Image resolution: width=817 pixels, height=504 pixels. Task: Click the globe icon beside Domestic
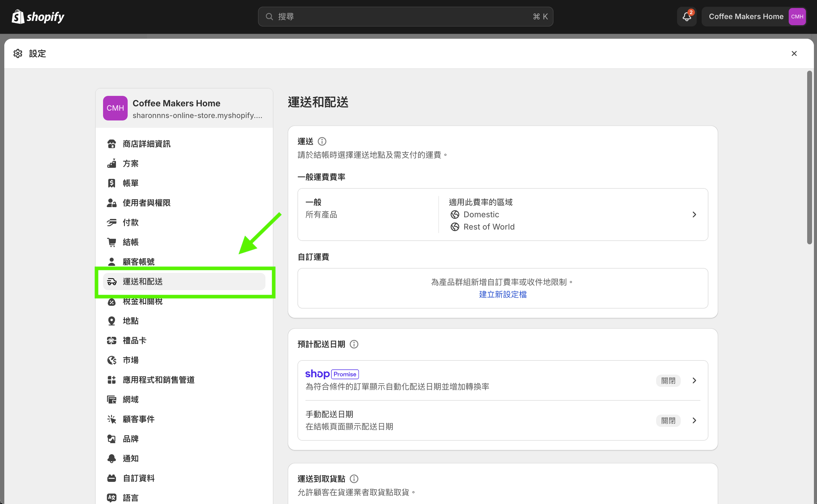tap(455, 215)
